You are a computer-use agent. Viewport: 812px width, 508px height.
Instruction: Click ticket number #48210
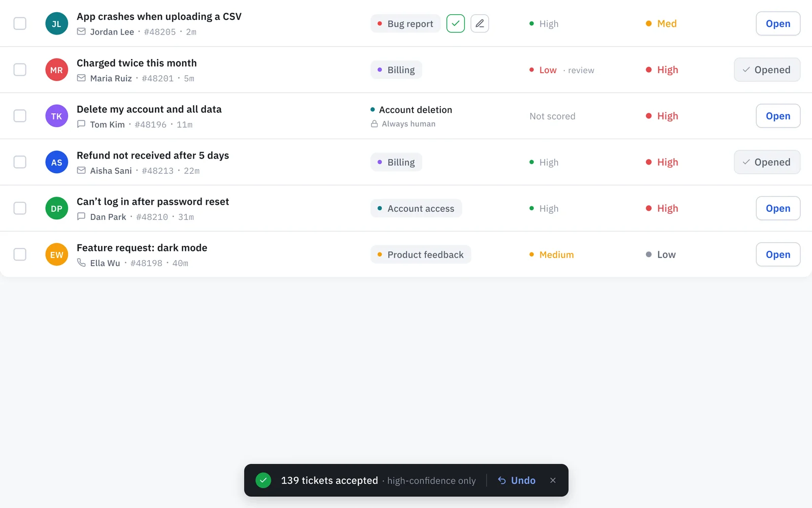(152, 217)
